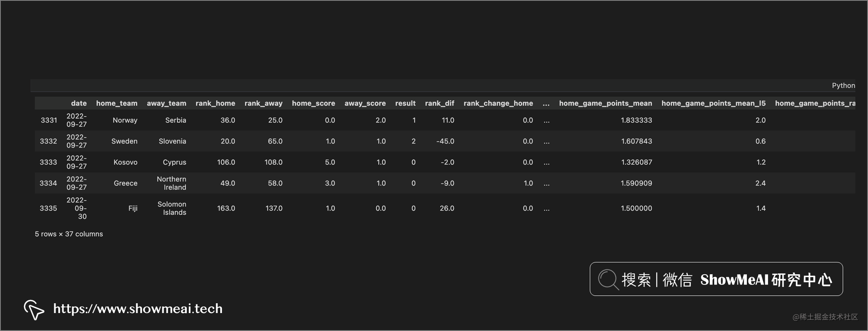
Task: Open the showmeai.tech website link
Action: (138, 309)
